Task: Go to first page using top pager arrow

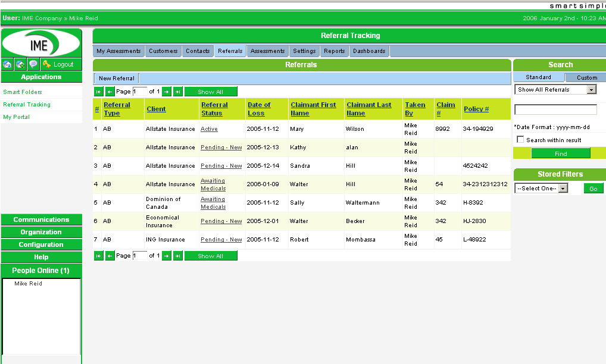Action: point(99,92)
